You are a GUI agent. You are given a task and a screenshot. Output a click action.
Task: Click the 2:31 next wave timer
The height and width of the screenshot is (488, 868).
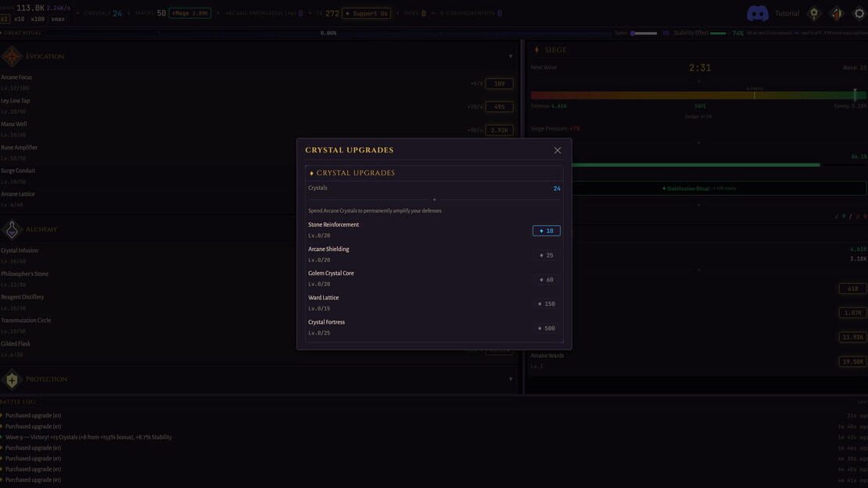[x=700, y=67]
